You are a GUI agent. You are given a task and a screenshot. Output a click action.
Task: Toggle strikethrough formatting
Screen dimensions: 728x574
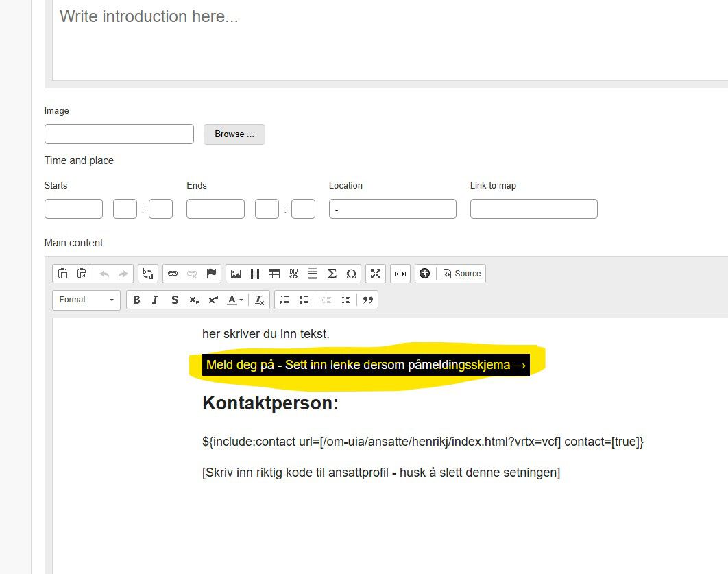[175, 300]
